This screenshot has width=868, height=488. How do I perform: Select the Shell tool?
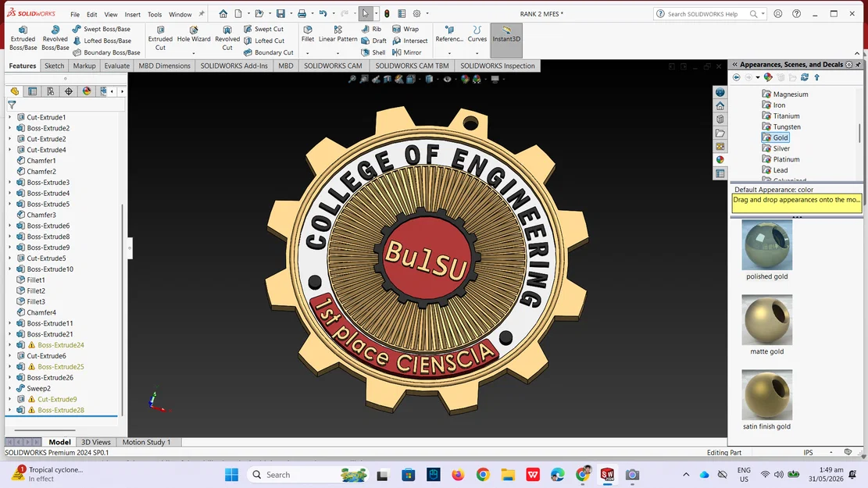(x=373, y=52)
